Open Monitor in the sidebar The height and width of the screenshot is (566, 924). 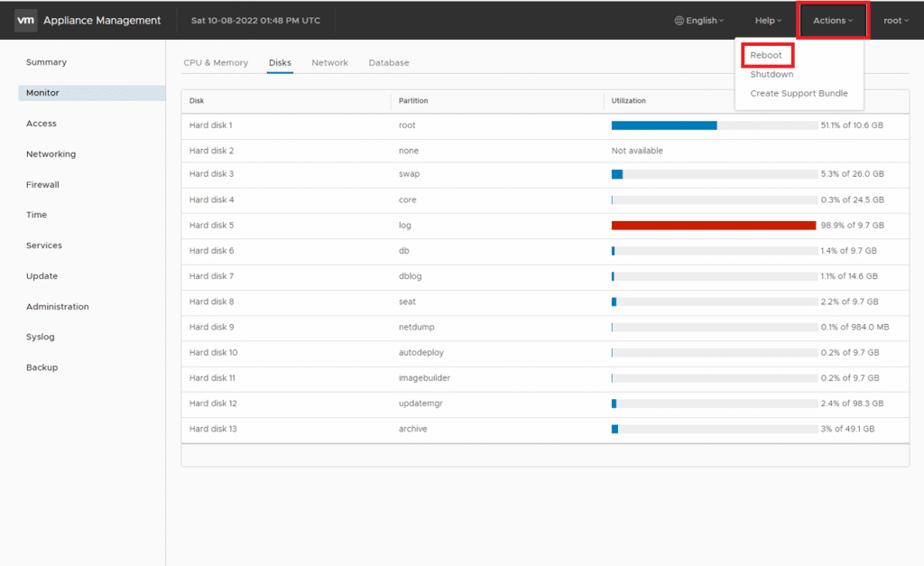[92, 93]
